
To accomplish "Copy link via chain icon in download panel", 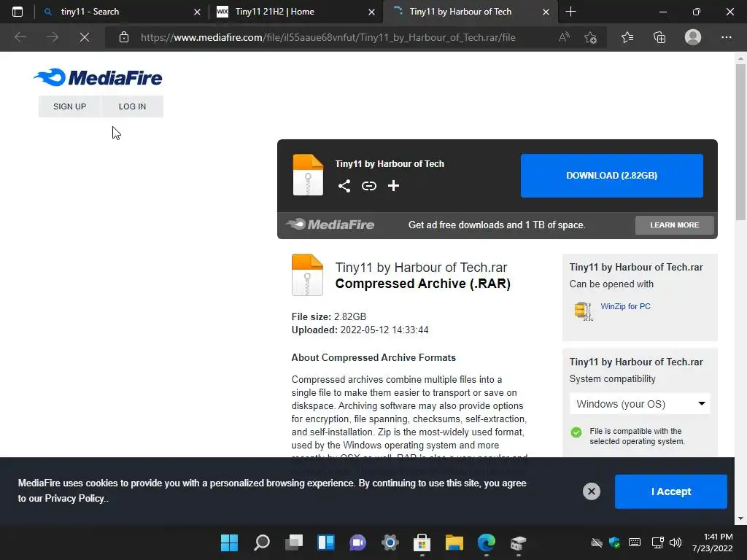I will 368,186.
